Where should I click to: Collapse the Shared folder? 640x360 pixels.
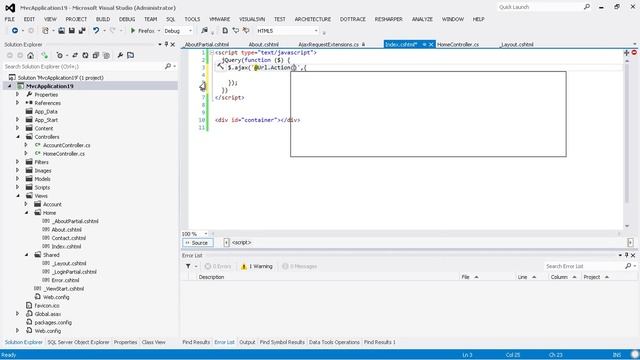(26, 255)
